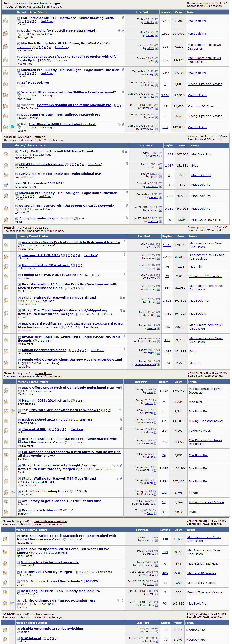Click the last-post arrow next to sectime
Screen dimensions: 232x644
[x=159, y=258]
